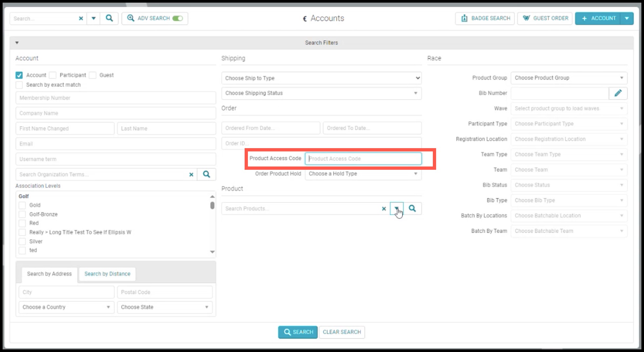
Task: Check the Participant checkbox
Action: pyautogui.click(x=52, y=75)
